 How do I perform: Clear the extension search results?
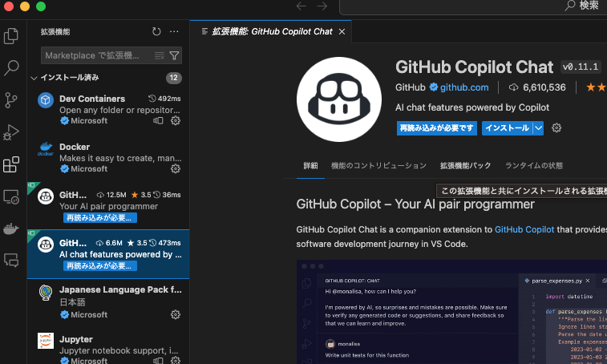(159, 55)
